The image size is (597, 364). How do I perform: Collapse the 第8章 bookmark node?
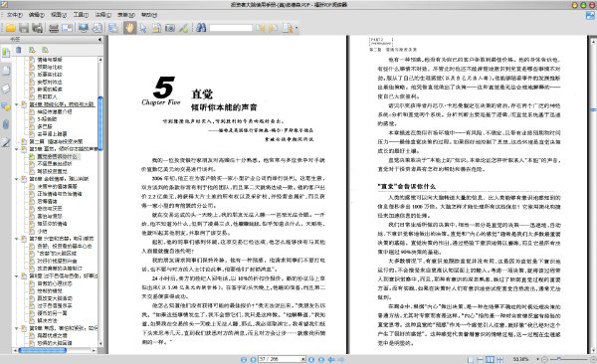(16, 276)
